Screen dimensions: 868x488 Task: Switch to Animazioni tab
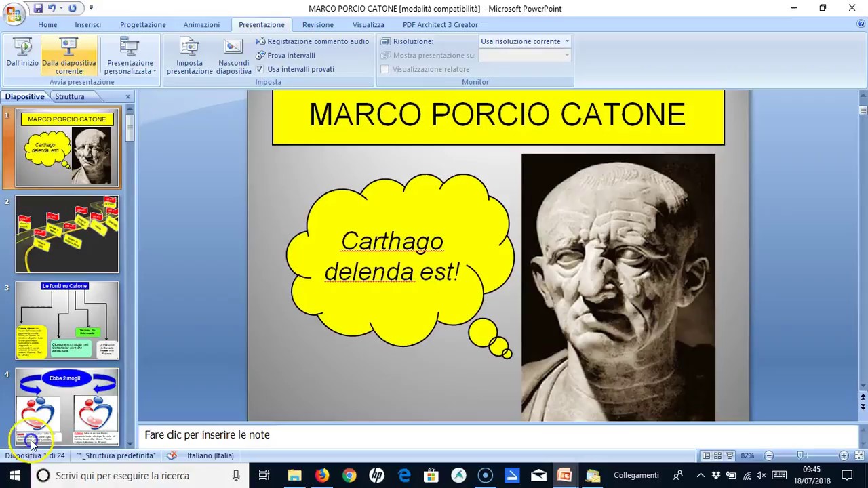pos(201,24)
